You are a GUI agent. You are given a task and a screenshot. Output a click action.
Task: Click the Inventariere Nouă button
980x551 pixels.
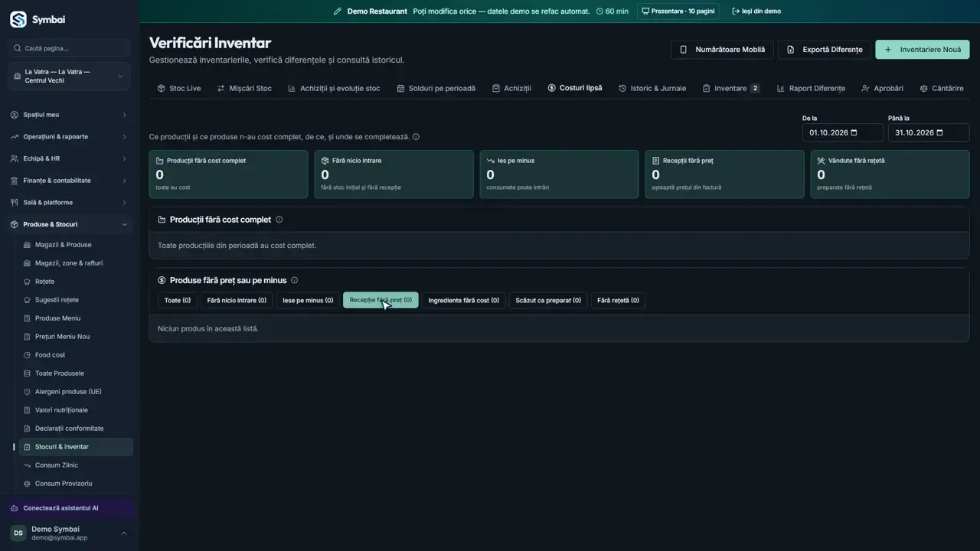point(923,50)
